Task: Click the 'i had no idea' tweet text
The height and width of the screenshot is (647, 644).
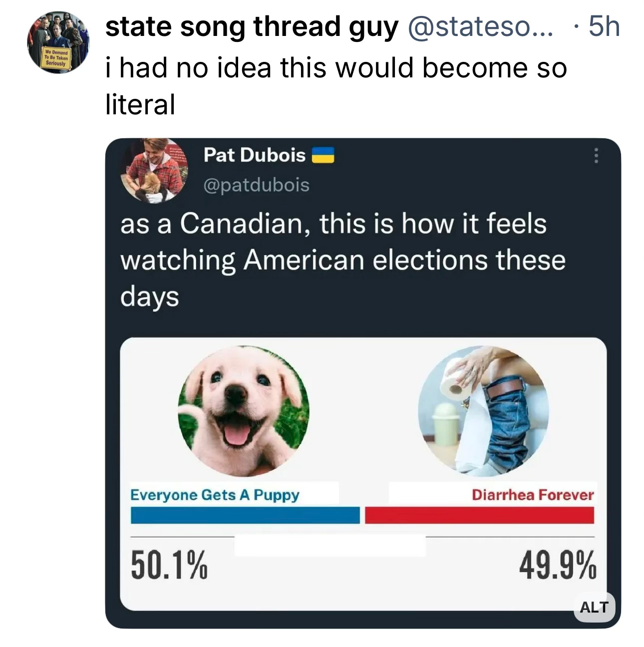Action: click(x=336, y=85)
